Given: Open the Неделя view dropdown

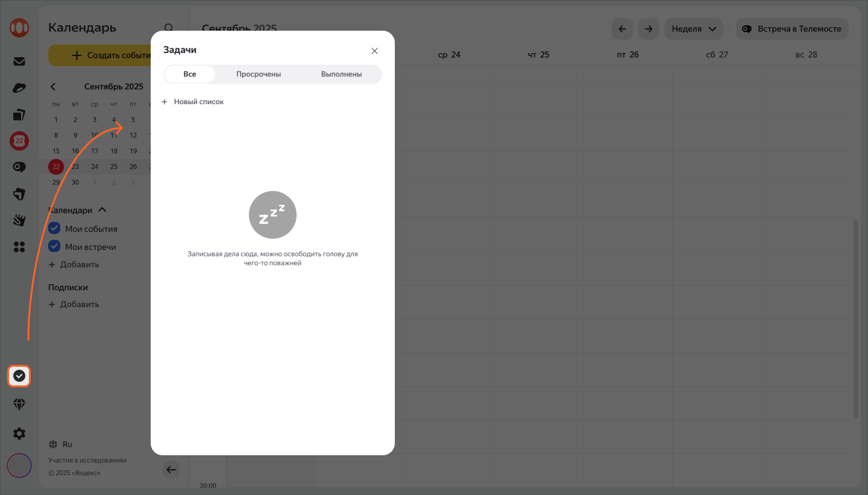Looking at the screenshot, I should point(693,29).
